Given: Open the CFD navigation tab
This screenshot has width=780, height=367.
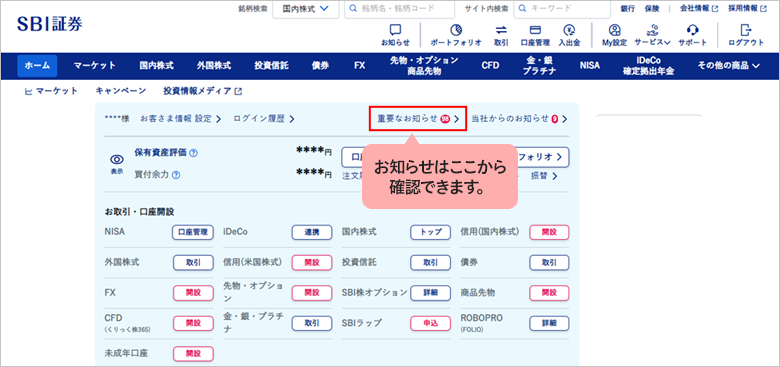Looking at the screenshot, I should pos(490,66).
